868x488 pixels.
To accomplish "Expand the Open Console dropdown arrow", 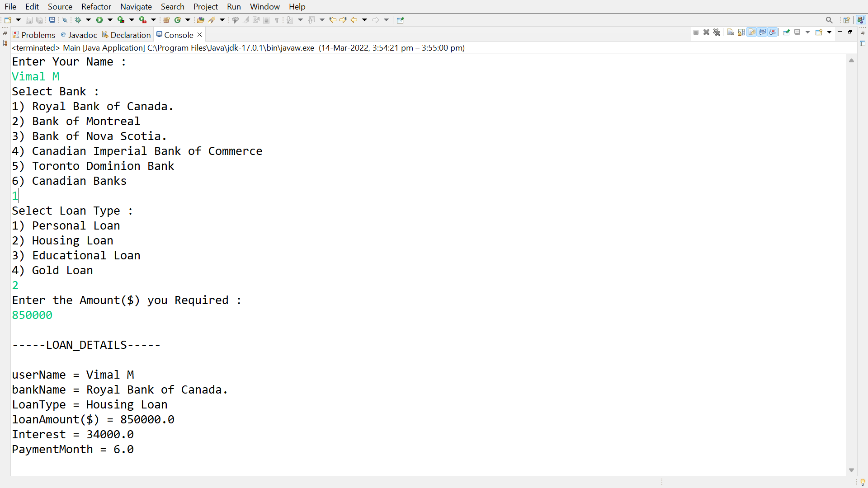I will click(x=829, y=32).
